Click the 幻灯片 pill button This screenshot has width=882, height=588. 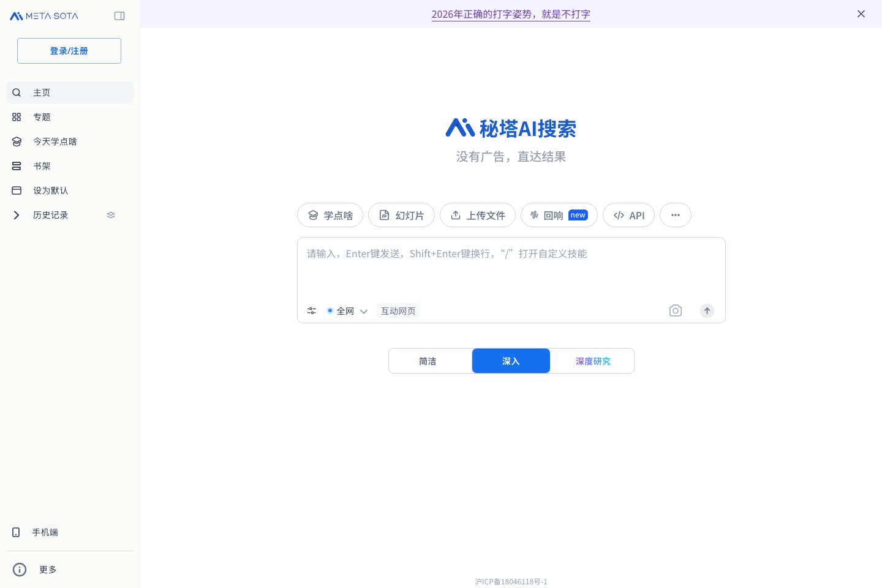pos(401,215)
